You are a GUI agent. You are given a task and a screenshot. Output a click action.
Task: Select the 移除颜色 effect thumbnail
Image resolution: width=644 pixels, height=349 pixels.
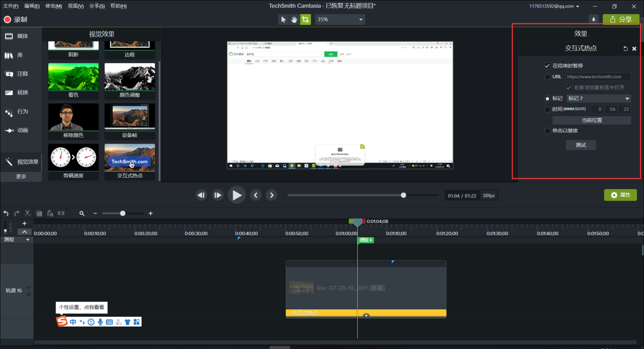(73, 117)
